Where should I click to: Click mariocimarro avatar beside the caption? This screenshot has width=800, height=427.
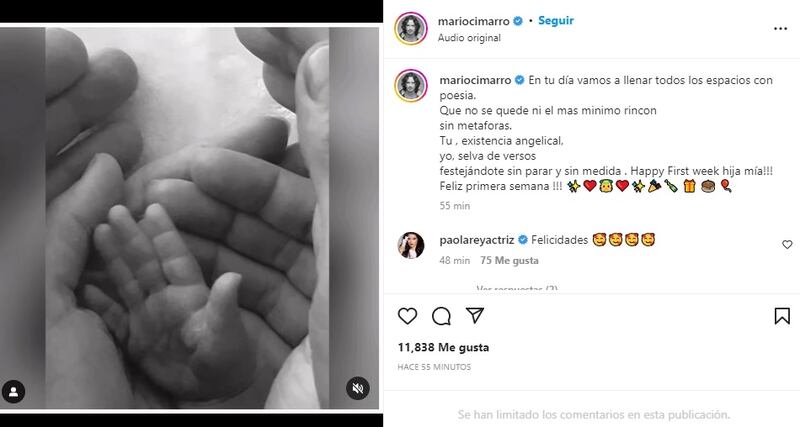point(410,86)
